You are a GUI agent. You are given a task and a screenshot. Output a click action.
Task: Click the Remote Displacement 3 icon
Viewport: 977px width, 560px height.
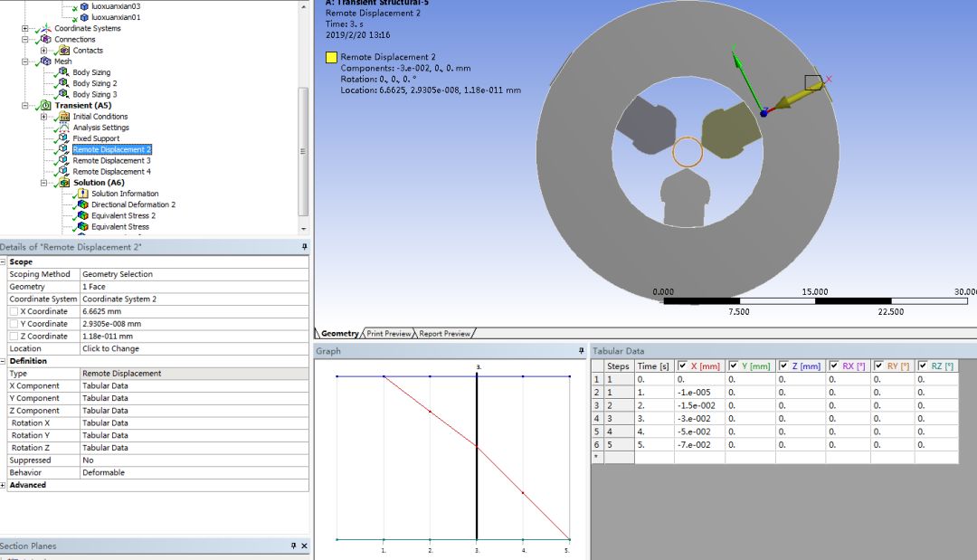[x=63, y=161]
